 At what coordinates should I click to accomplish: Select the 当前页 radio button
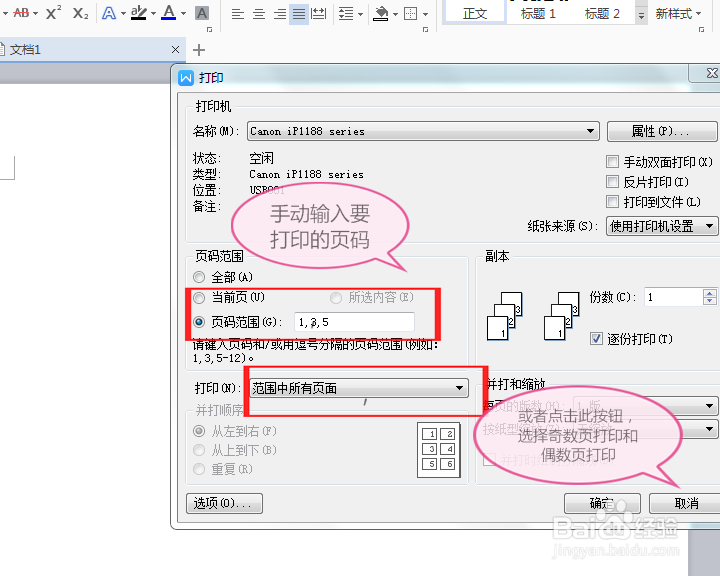(199, 298)
